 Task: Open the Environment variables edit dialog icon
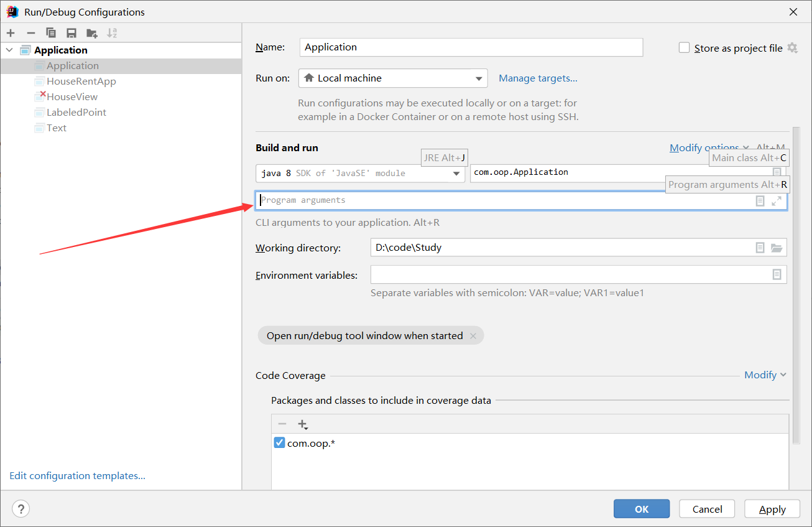point(777,274)
